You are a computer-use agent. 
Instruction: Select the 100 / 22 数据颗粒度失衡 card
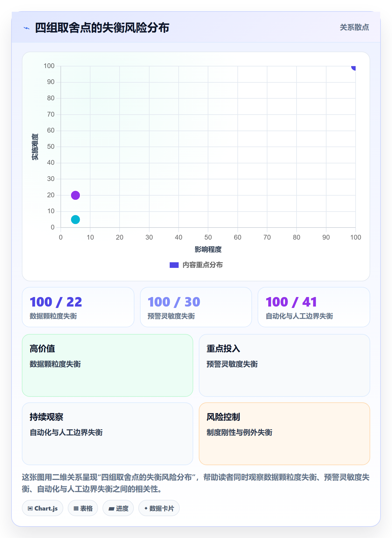78,307
